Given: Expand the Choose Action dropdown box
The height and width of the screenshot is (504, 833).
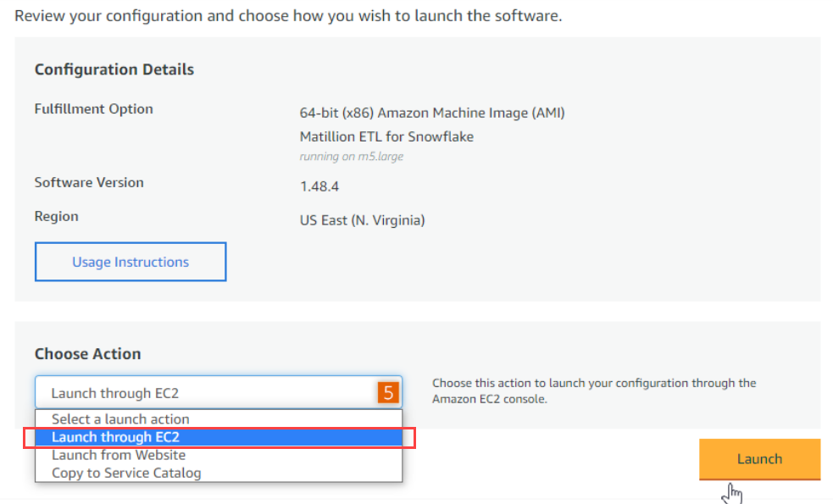Looking at the screenshot, I should click(x=219, y=392).
